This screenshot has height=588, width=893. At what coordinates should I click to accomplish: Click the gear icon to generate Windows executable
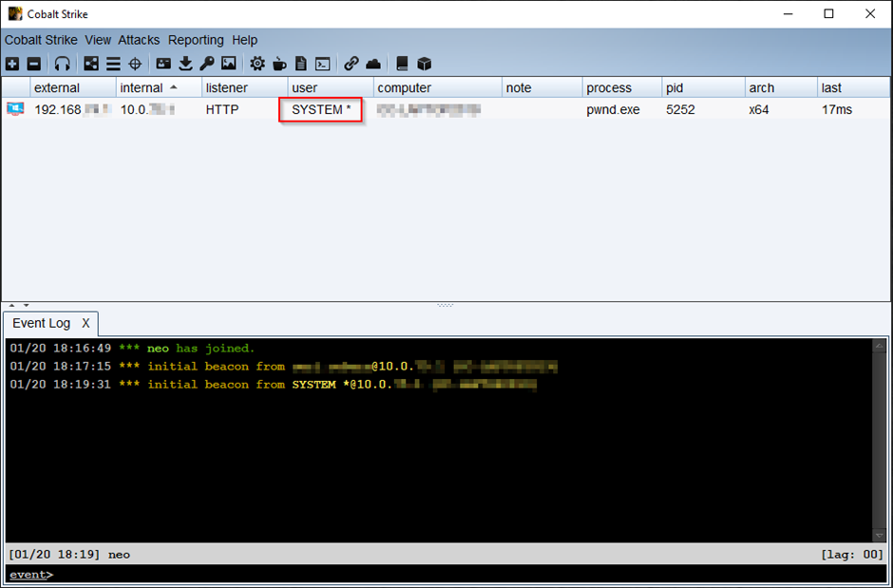tap(257, 64)
